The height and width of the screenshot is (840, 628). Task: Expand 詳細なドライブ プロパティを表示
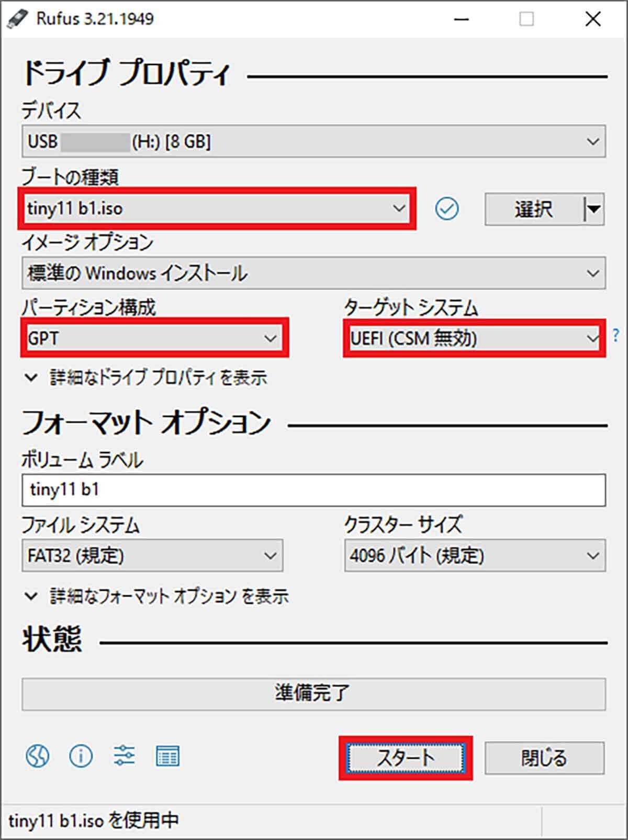coord(146,378)
